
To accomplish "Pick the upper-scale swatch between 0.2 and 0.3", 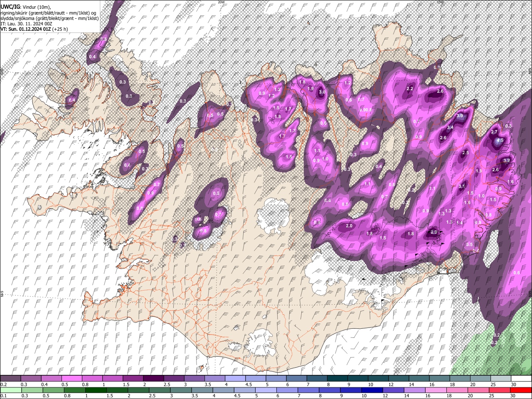I will (10, 379).
